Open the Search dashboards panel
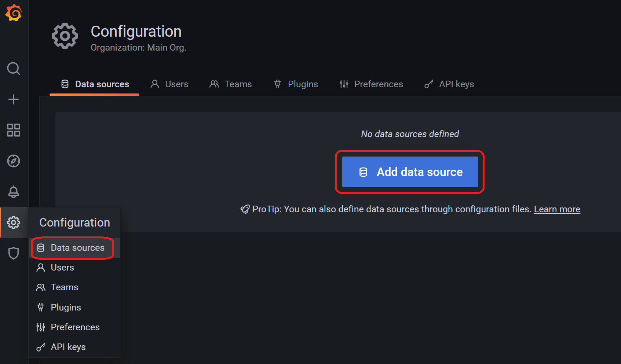 [14, 69]
